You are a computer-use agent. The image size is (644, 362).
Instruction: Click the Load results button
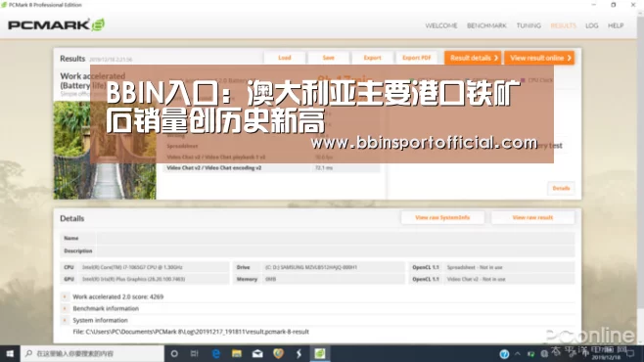pos(285,58)
